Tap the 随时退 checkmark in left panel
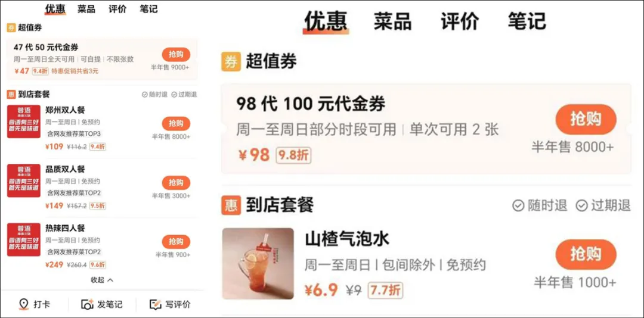The height and width of the screenshot is (318, 644). (144, 95)
